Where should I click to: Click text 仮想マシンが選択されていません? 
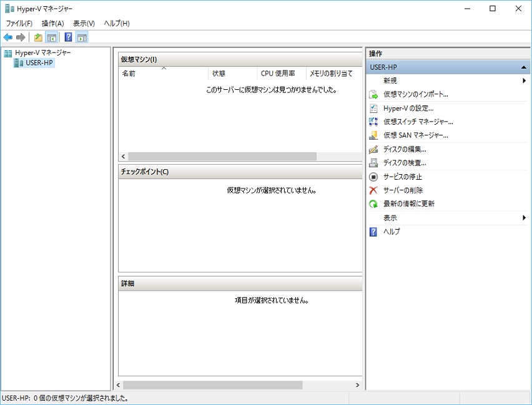click(272, 190)
